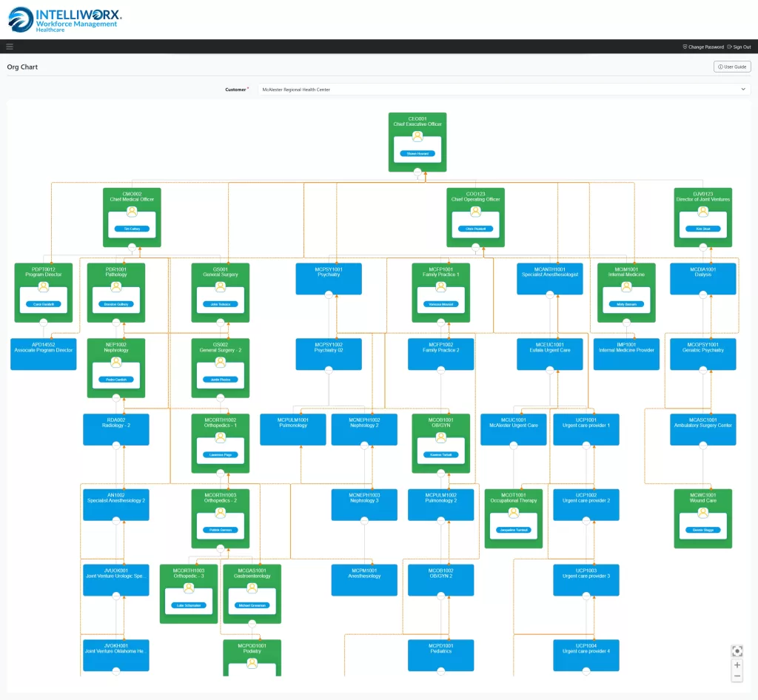The image size is (758, 700).
Task: Open the sidebar hamburger menu
Action: tap(10, 46)
